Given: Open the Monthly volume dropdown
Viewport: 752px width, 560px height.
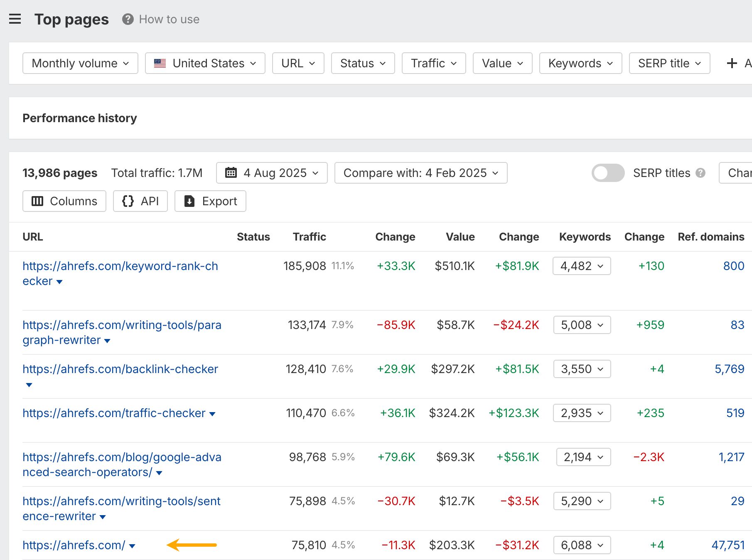Looking at the screenshot, I should [x=80, y=63].
